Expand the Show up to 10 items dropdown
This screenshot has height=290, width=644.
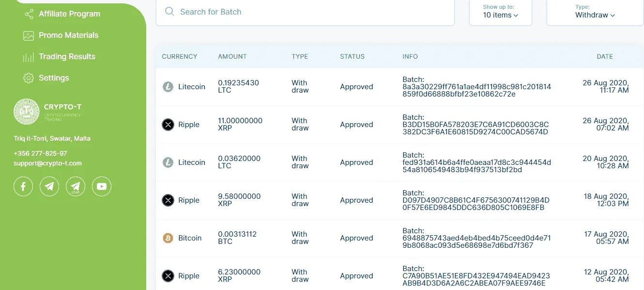tap(501, 12)
